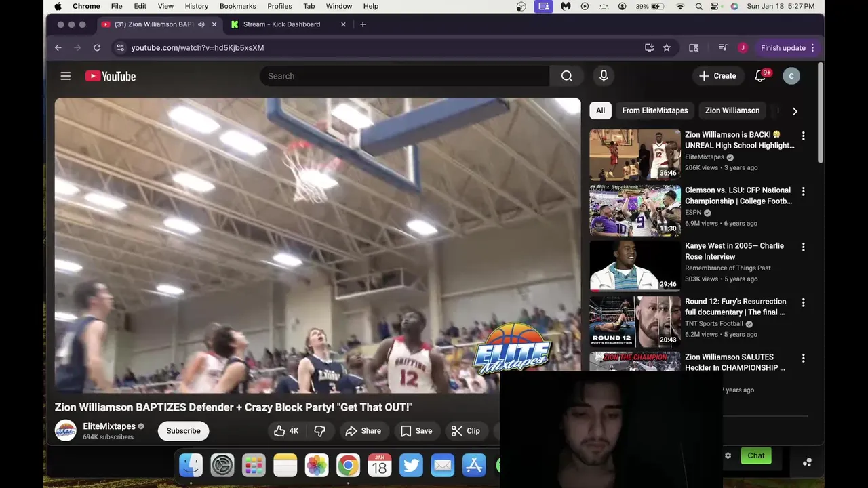This screenshot has width=868, height=488.
Task: Open Mail from the Dock
Action: (x=443, y=466)
